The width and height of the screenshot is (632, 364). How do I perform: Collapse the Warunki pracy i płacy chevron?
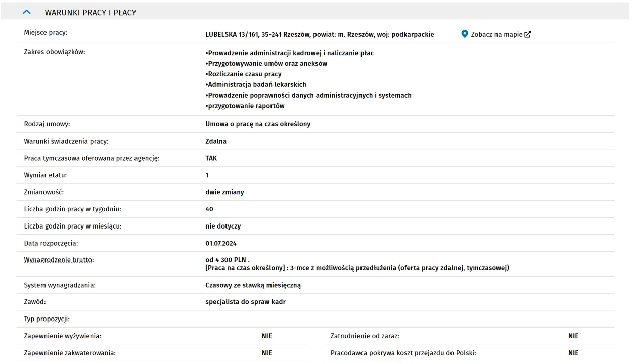(x=27, y=12)
